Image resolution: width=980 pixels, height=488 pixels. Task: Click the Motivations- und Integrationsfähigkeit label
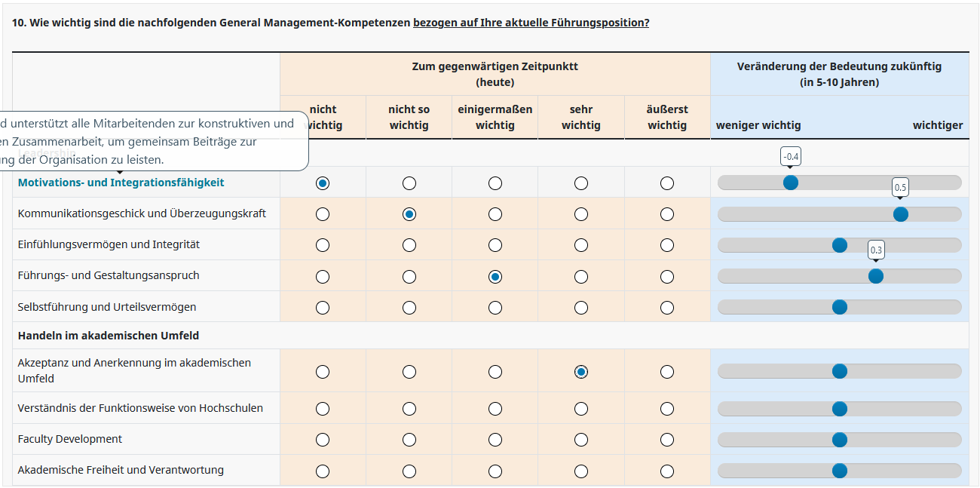(121, 183)
